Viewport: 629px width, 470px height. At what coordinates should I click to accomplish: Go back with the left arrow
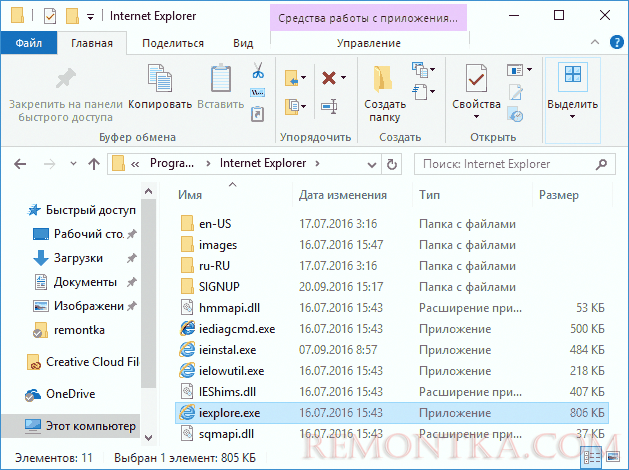tap(20, 164)
